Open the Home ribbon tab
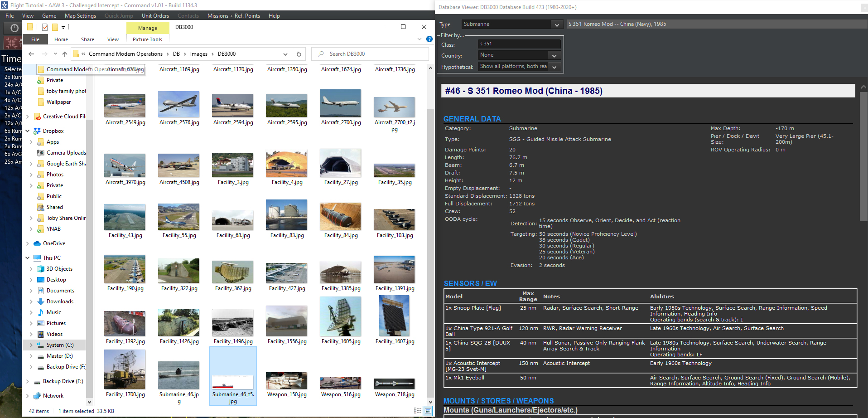This screenshot has height=418, width=868. (61, 39)
